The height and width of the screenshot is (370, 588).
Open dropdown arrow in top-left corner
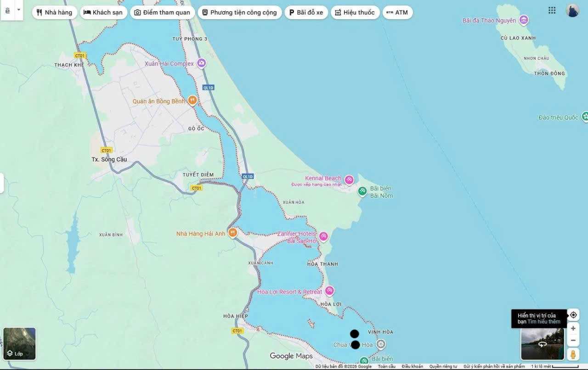[x=18, y=10]
